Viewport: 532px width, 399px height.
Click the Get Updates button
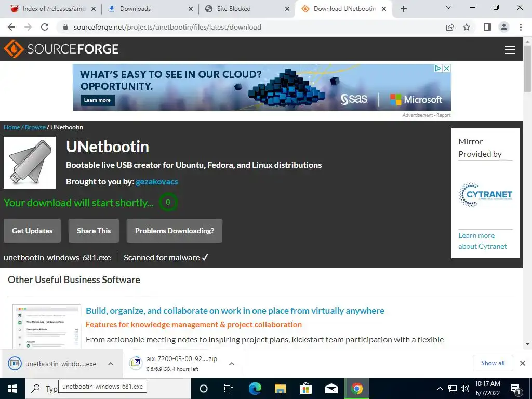click(32, 231)
